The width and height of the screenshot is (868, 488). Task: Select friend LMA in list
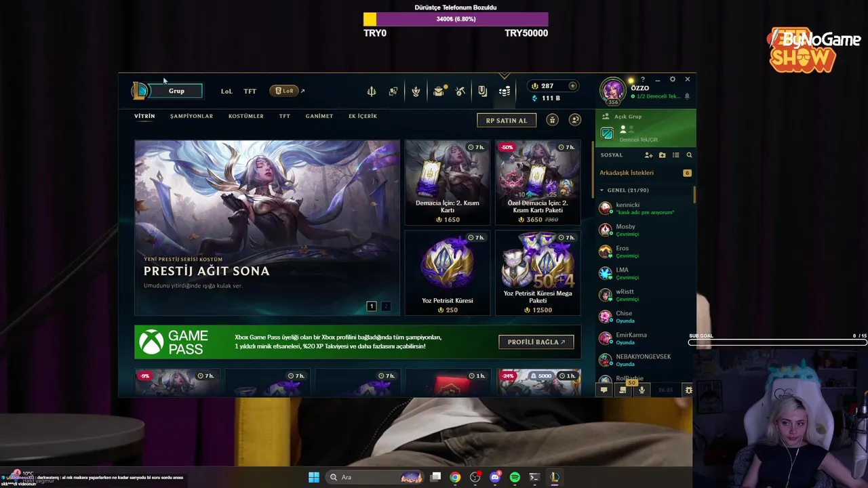click(x=644, y=273)
